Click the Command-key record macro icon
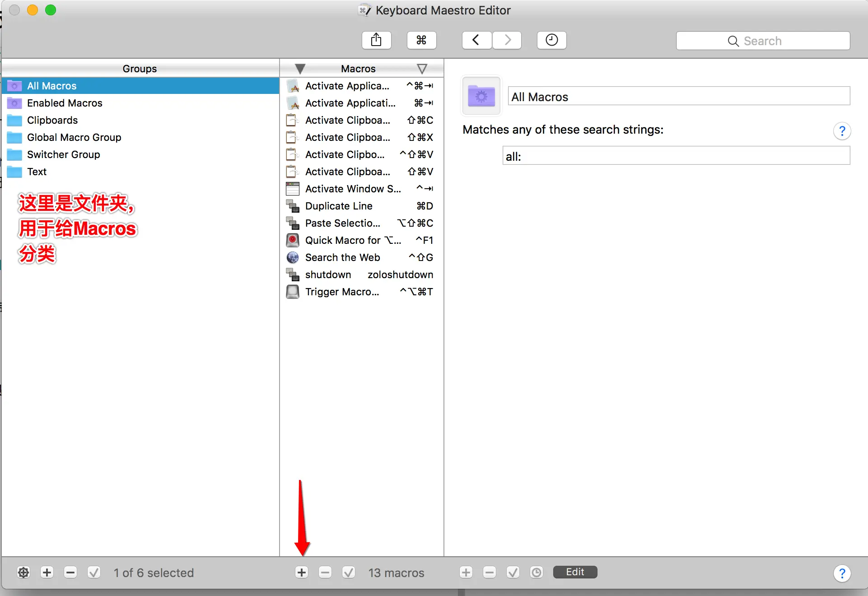Screen dimensions: 868x596 click(421, 40)
